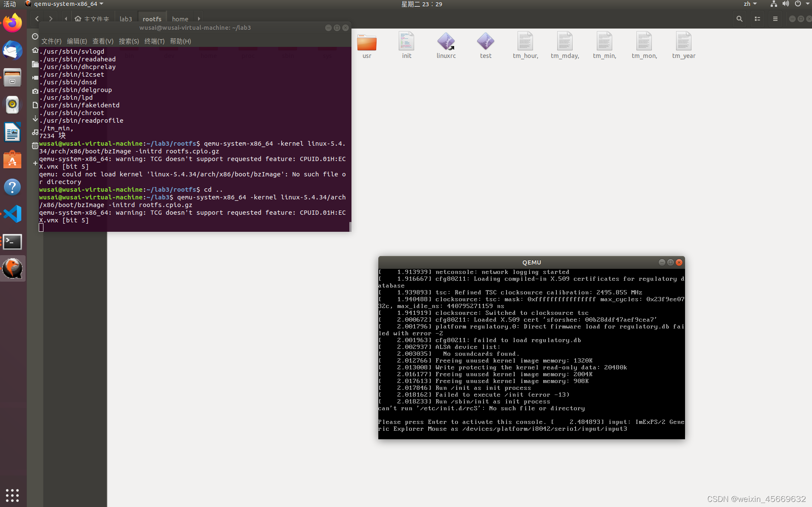This screenshot has height=507, width=812.
Task: Open the qemu-system-x86_64 app menu in top bar
Action: (x=64, y=4)
